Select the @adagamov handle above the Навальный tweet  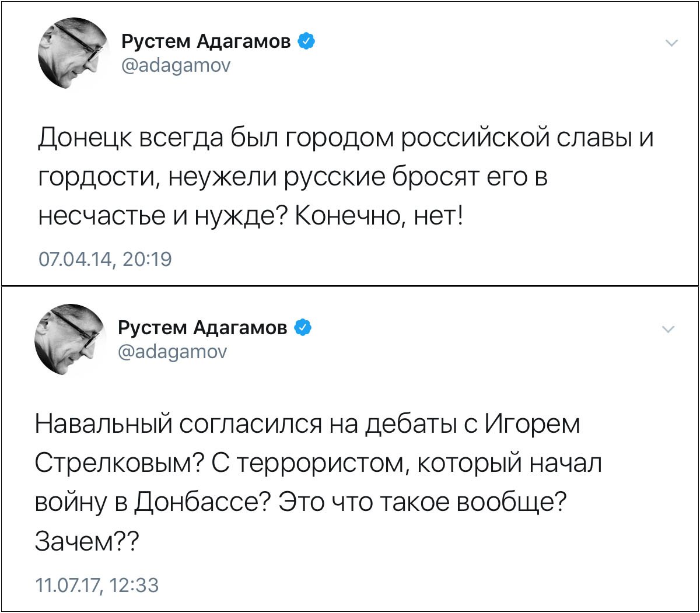coord(172,352)
